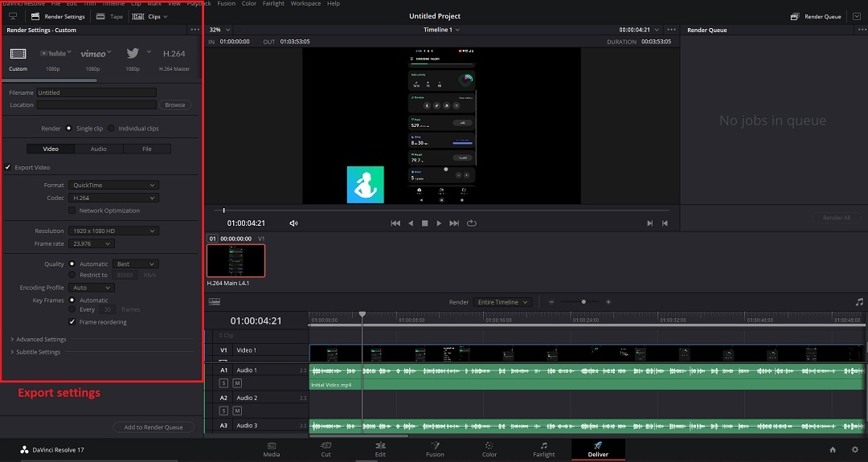Click the Filename input field

[x=96, y=92]
